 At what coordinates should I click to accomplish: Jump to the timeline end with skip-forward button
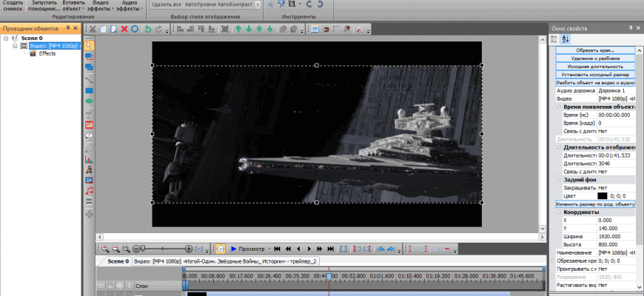pyautogui.click(x=331, y=249)
